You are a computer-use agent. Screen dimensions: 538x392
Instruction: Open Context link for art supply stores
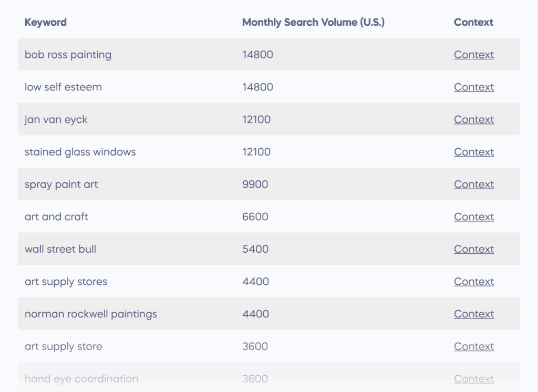click(x=473, y=282)
